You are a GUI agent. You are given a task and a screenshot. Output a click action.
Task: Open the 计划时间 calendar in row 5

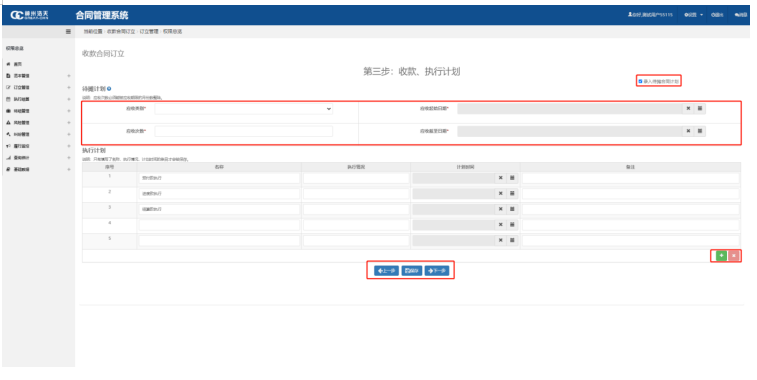(512, 240)
